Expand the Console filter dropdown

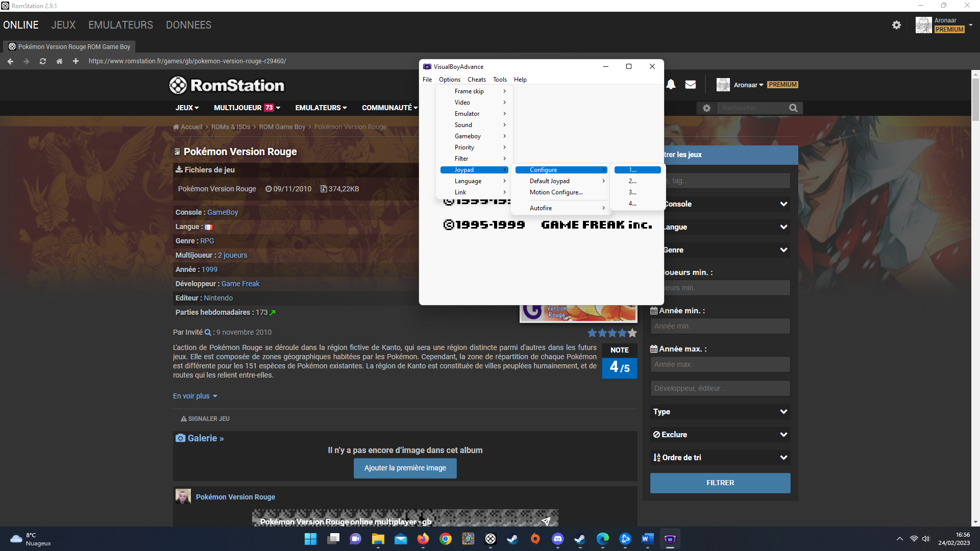click(x=783, y=204)
